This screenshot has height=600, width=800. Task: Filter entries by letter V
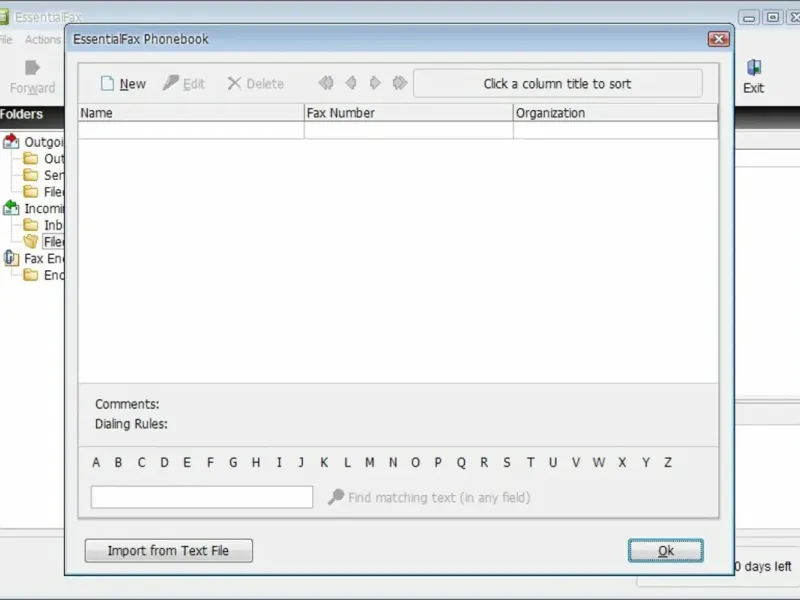pos(576,462)
